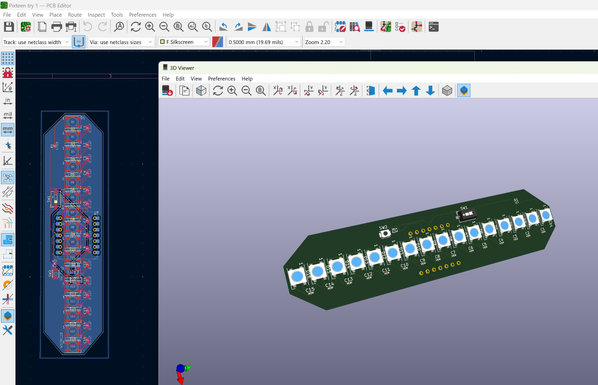Flip the board in 3D Viewer
The image size is (598, 385).
[371, 91]
